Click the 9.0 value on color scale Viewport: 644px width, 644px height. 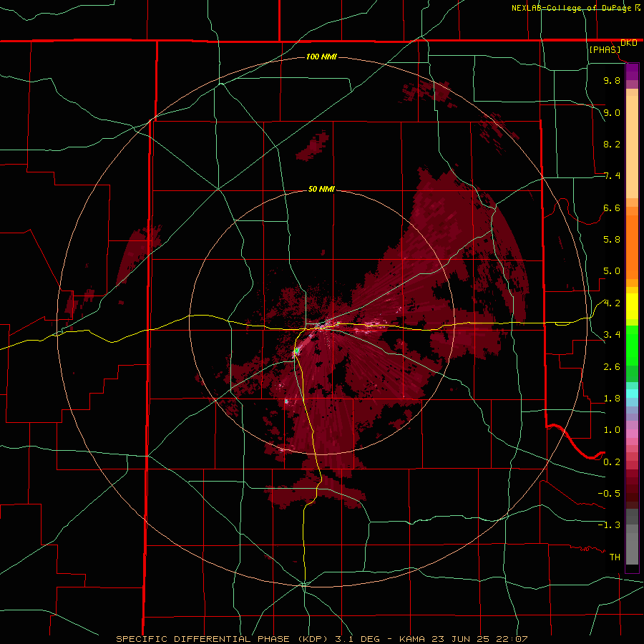point(612,112)
